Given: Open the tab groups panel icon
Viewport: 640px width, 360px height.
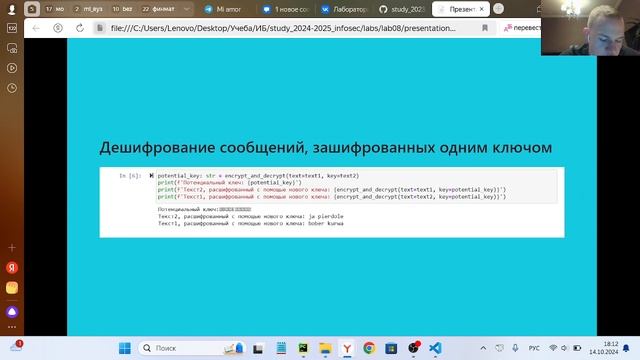Looking at the screenshot, I should pos(32,9).
